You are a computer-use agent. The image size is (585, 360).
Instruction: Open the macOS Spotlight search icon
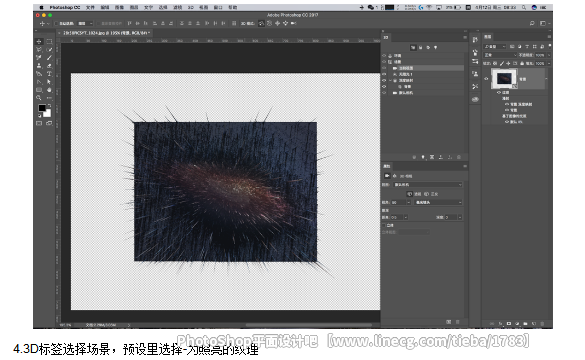(524, 7)
